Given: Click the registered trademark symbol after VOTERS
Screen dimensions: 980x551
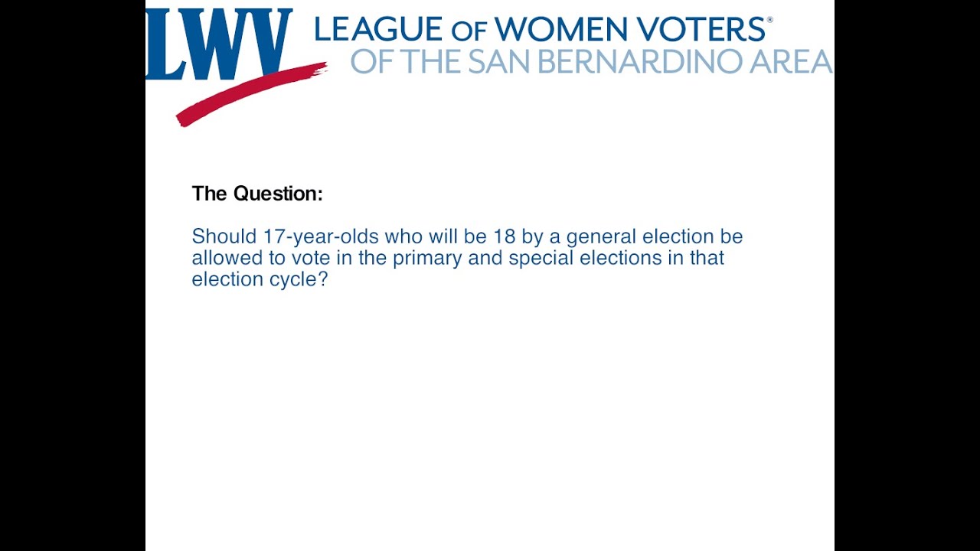Looking at the screenshot, I should pyautogui.click(x=769, y=20).
